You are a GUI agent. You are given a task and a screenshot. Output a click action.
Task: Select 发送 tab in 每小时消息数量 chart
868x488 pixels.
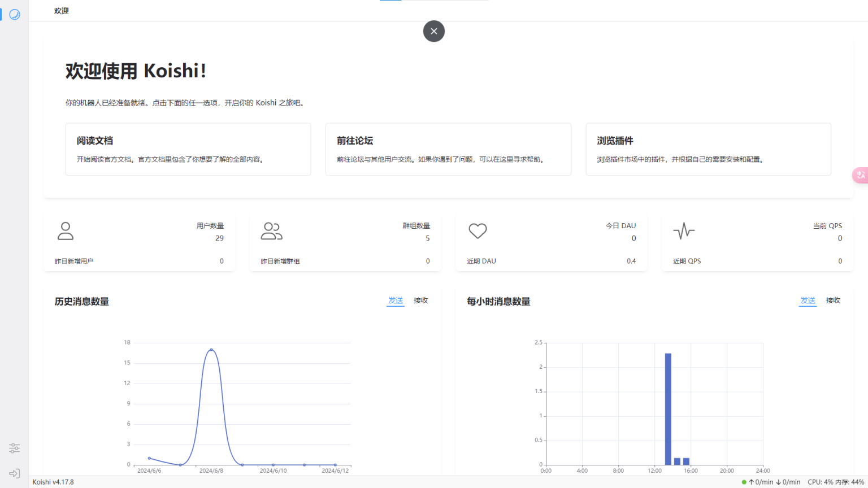808,300
